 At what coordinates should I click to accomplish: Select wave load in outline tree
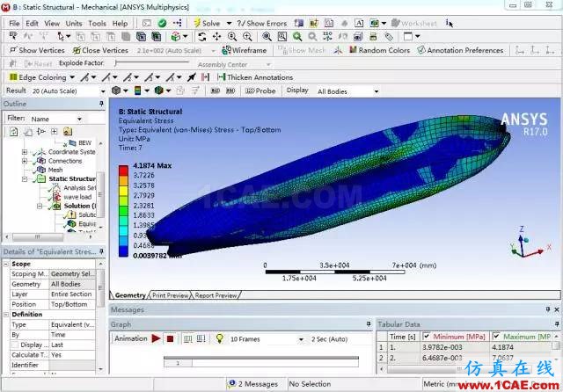tap(77, 197)
